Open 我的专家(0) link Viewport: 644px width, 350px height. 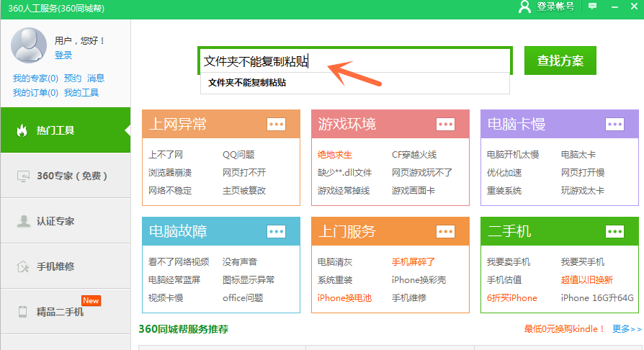click(x=35, y=78)
